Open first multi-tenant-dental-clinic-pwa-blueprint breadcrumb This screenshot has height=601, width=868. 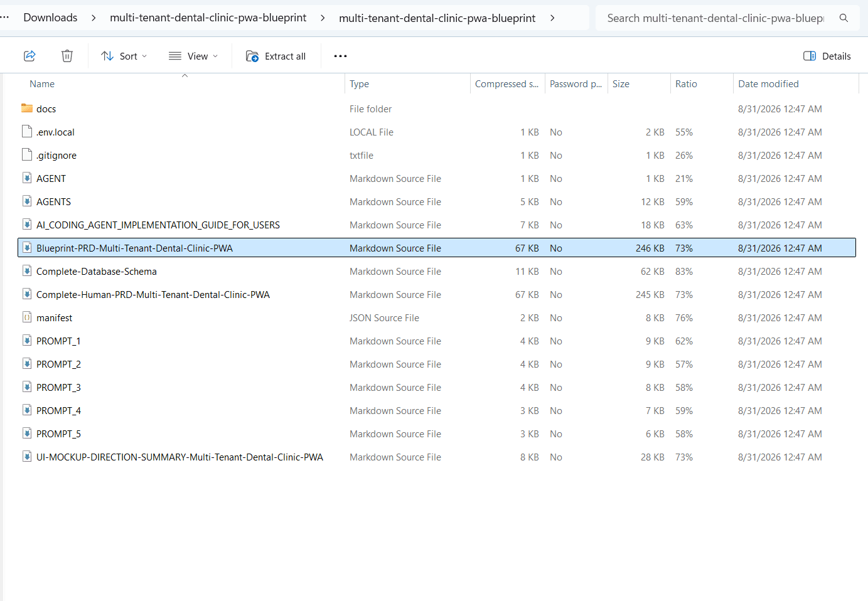pos(208,18)
